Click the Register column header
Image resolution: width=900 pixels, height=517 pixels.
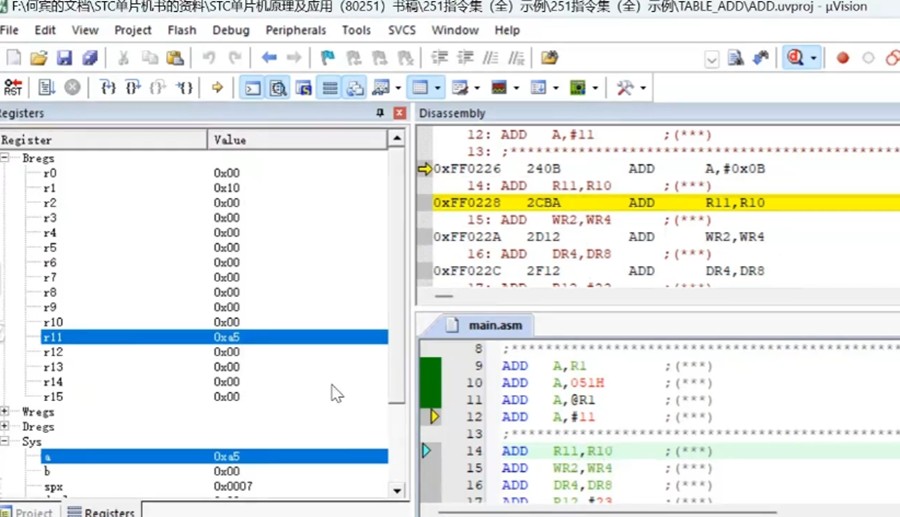[x=103, y=140]
